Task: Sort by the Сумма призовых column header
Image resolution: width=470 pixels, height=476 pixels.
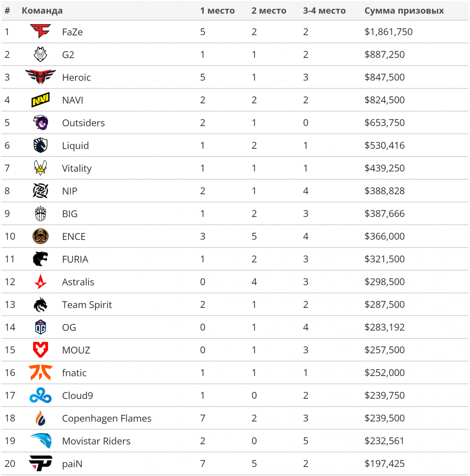Action: pyautogui.click(x=404, y=11)
